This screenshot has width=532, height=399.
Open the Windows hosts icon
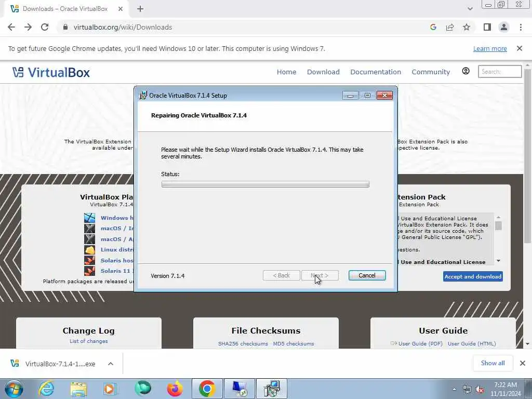coord(89,218)
